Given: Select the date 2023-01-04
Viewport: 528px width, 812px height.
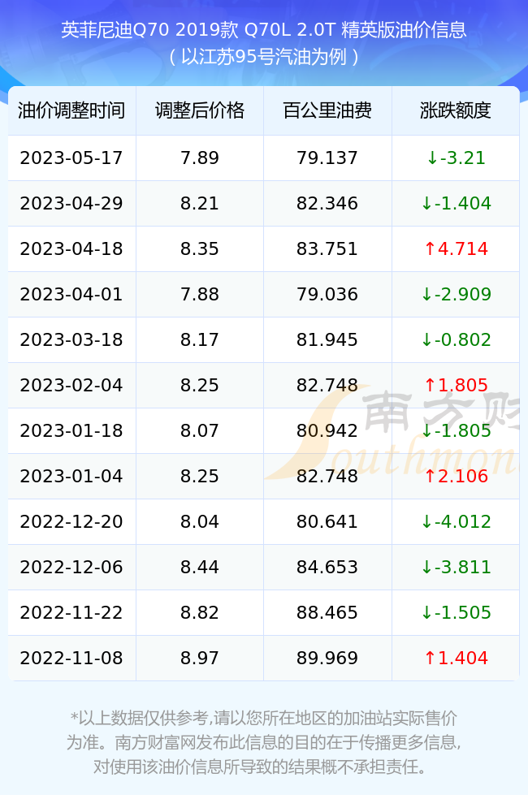Looking at the screenshot, I should tap(71, 477).
